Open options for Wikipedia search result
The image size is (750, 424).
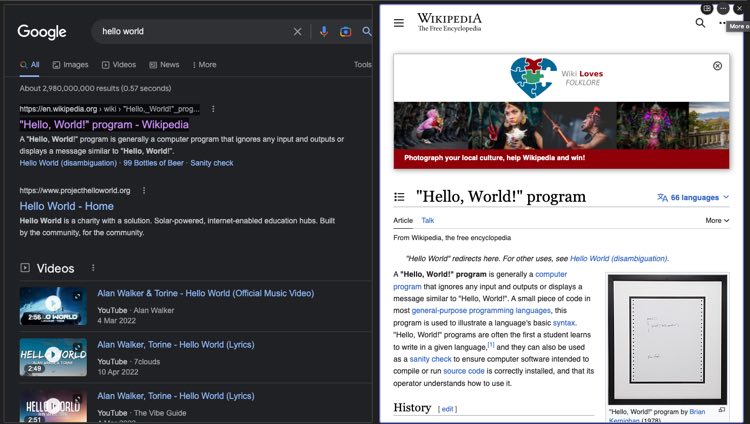click(213, 109)
